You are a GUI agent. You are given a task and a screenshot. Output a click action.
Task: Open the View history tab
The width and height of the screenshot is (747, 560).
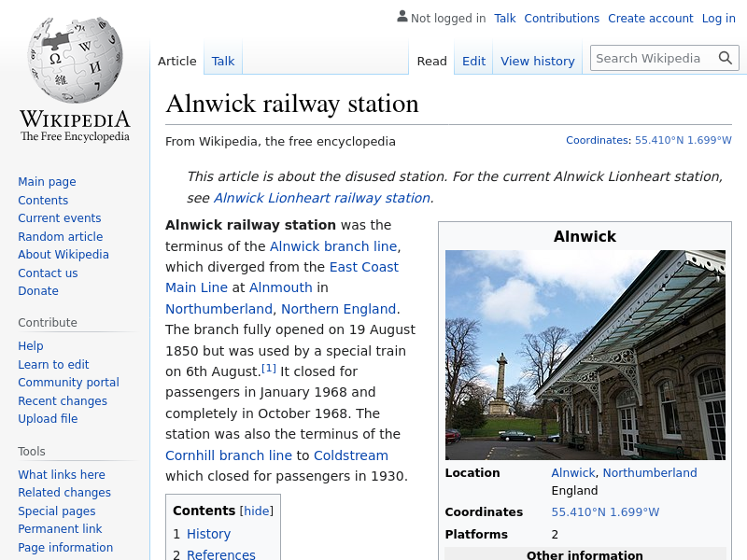coord(537,61)
